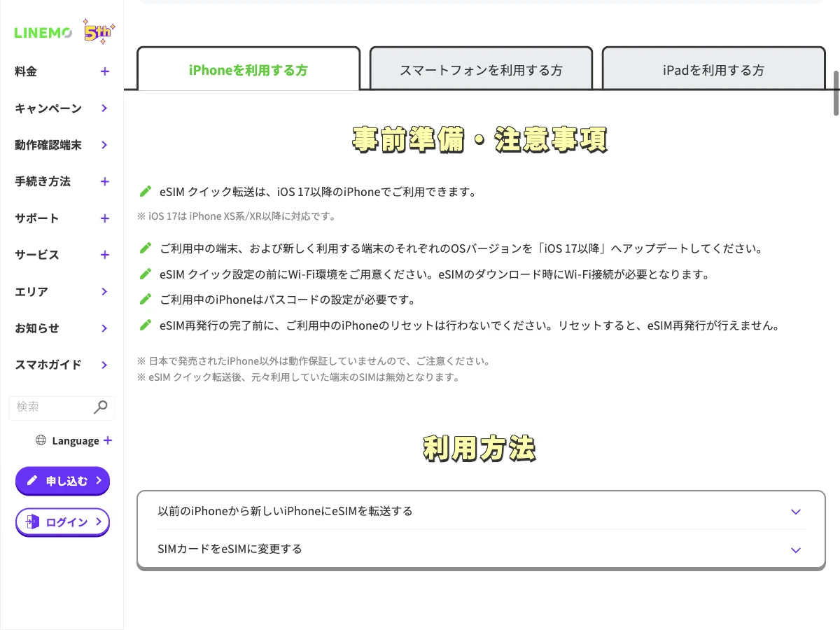
Task: Open the エリア menu item
Action: (31, 291)
